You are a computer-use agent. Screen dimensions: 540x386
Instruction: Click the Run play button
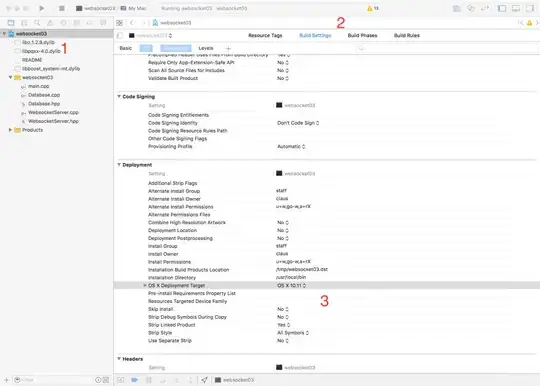point(42,8)
